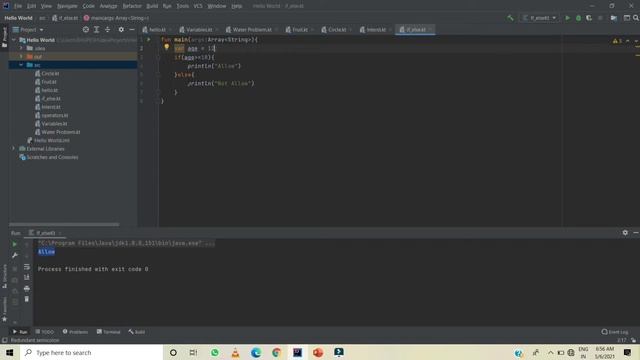The image size is (640, 360).
Task: Open Terminal tool window button
Action: pos(108,332)
